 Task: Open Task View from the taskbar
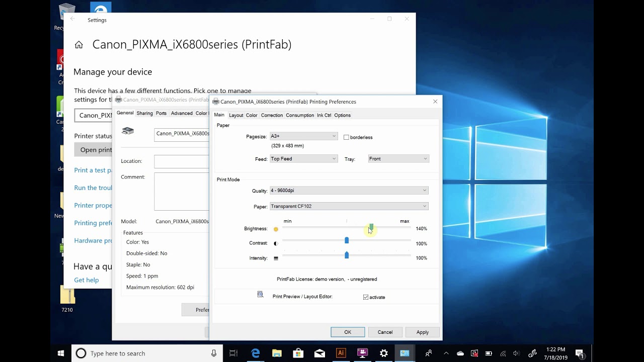click(x=233, y=353)
